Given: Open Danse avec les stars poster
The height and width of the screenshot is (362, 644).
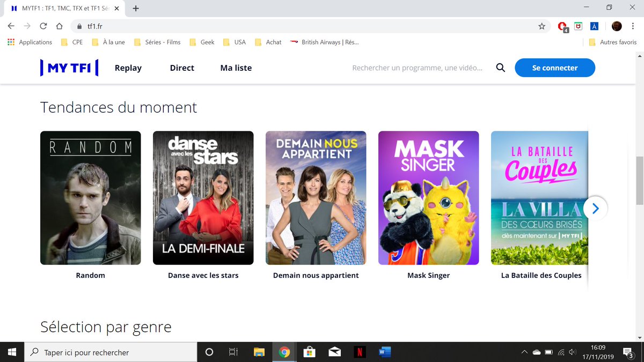Looking at the screenshot, I should point(203,198).
